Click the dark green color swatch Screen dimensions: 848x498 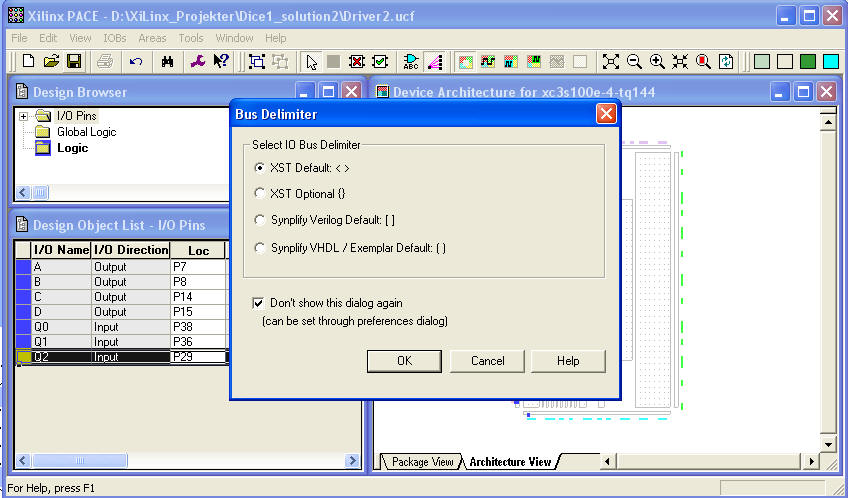(x=807, y=62)
